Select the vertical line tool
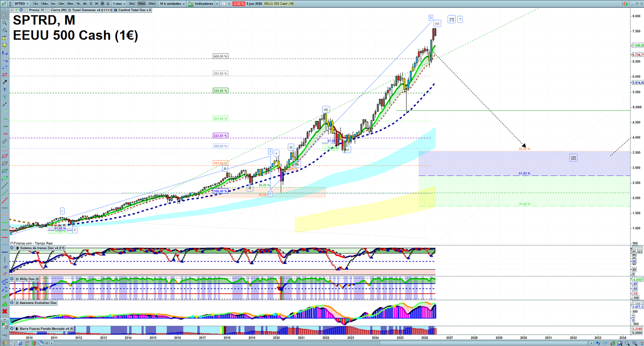Viewport: 644px width, 346px height. pos(5,259)
